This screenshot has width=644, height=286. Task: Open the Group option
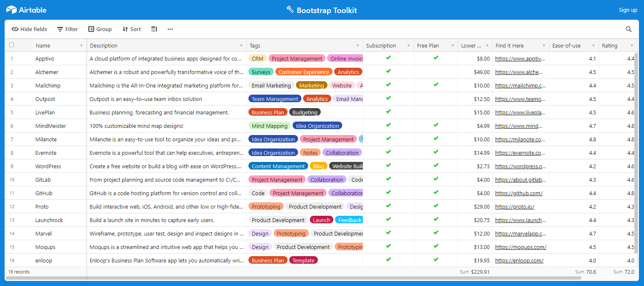(x=100, y=29)
